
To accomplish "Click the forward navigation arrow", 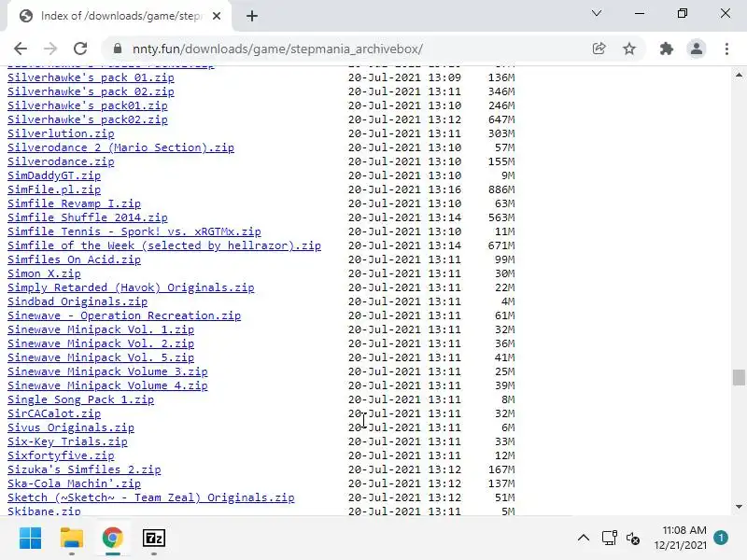I will pos(50,49).
